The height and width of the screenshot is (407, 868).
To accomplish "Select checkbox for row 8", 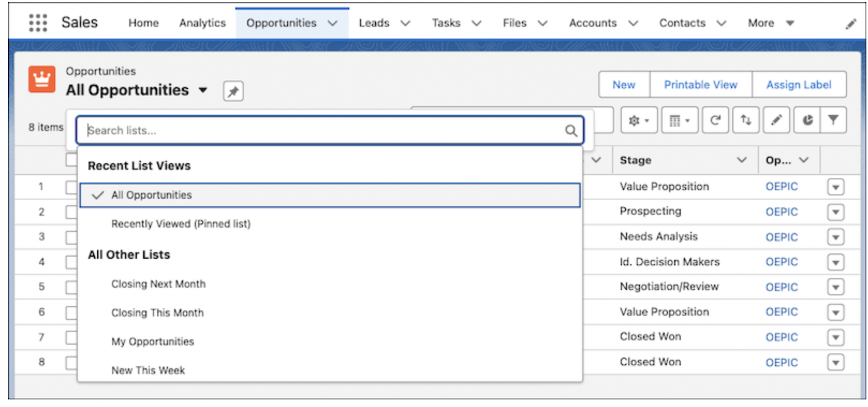I will (x=71, y=363).
